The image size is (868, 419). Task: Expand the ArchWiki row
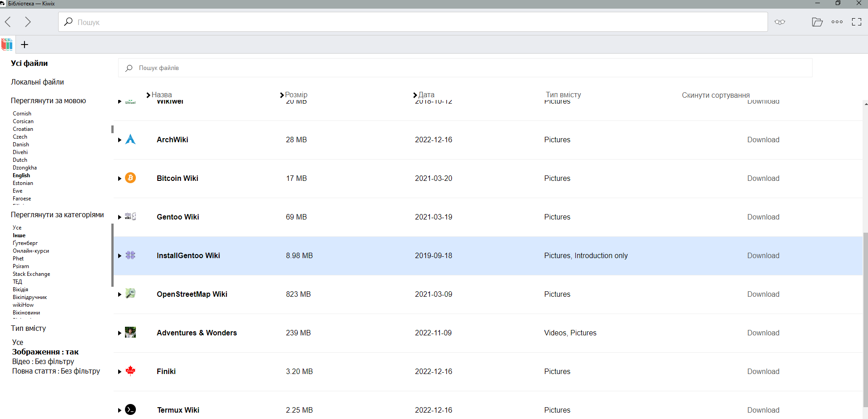[x=120, y=140]
